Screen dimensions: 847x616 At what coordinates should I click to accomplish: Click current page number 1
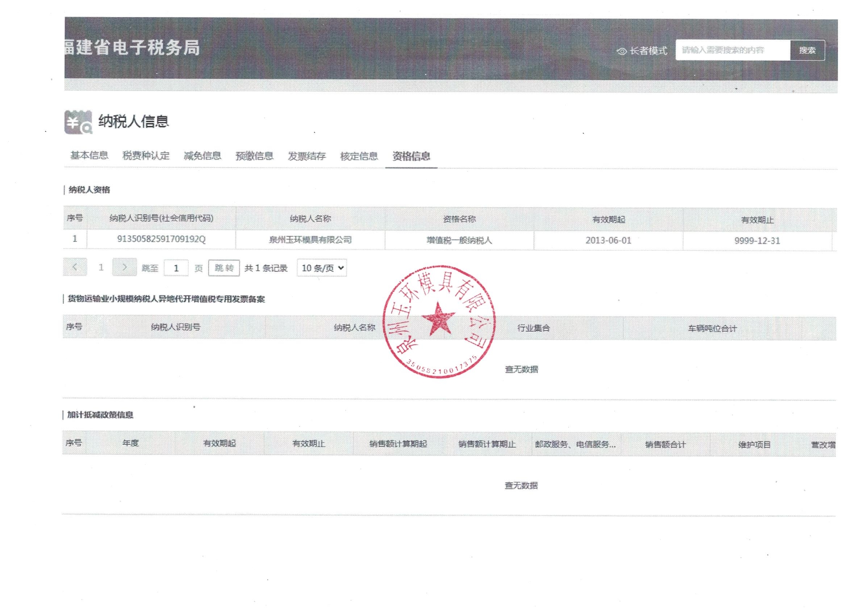tap(101, 267)
